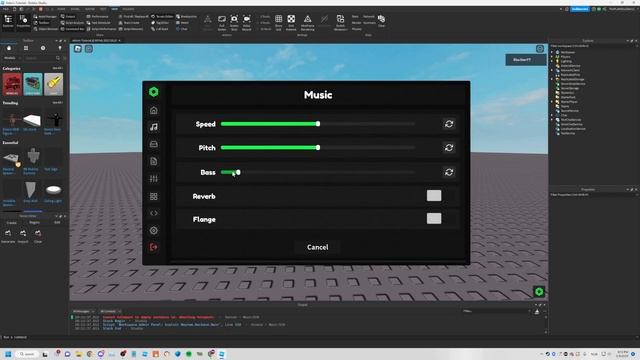Switch to the MODEL ribbon tab
Viewport: 640px width, 360px height.
coord(75,9)
